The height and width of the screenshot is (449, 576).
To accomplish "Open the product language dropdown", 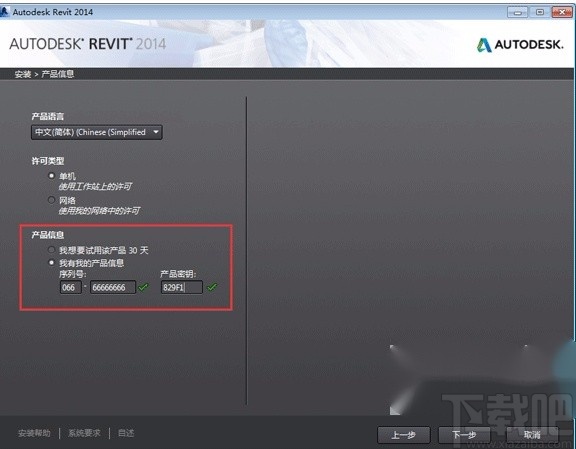I will pos(97,132).
